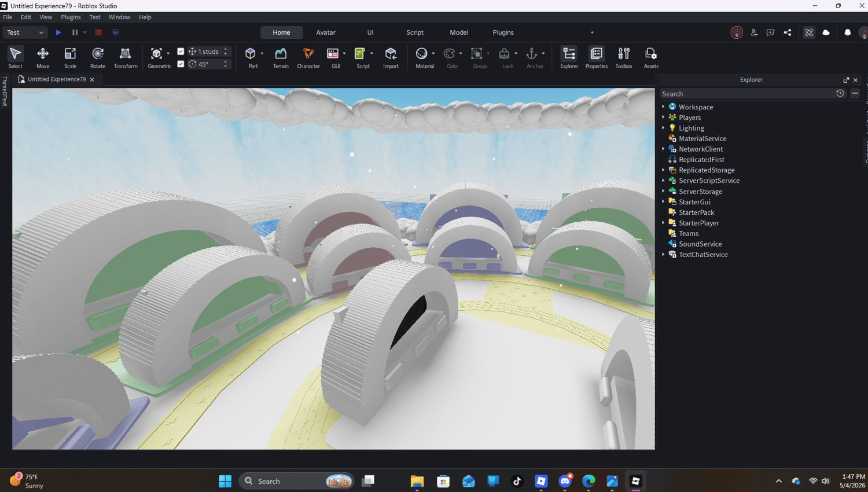The image size is (868, 492).
Task: Open the Plugins menu in menu bar
Action: [x=71, y=17]
